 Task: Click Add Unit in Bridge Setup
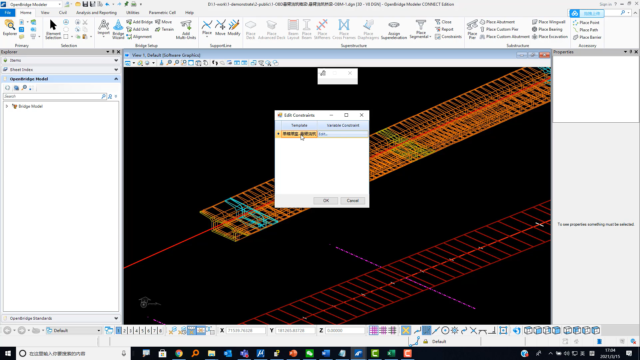coord(138,29)
